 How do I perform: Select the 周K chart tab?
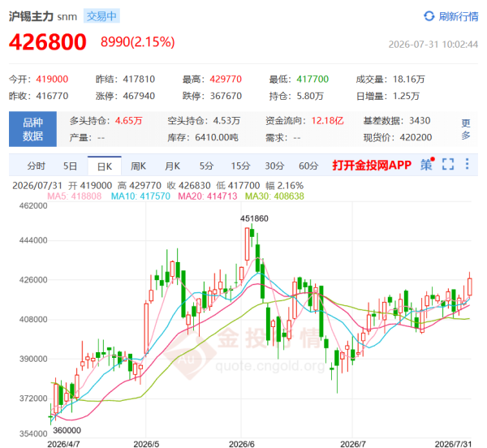point(138,166)
